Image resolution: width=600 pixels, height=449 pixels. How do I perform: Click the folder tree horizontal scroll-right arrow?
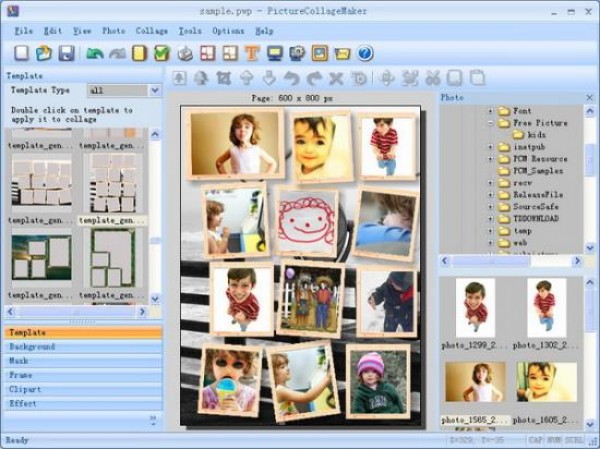[x=577, y=261]
